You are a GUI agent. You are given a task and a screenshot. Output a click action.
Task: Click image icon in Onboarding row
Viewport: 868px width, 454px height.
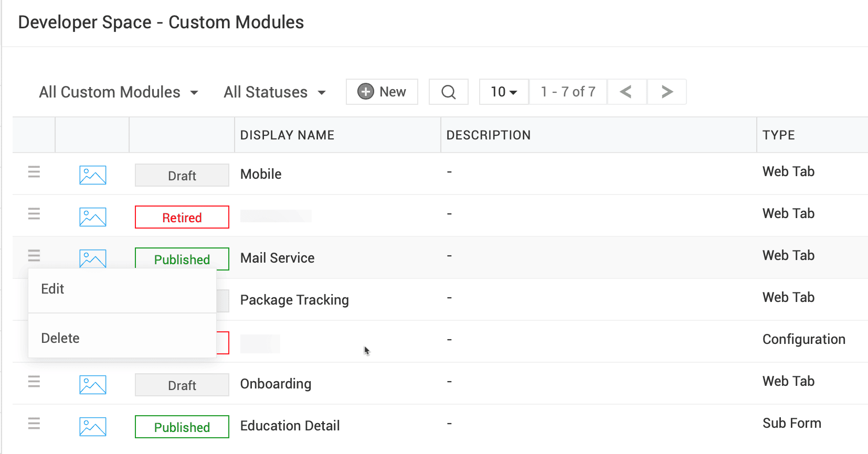point(93,385)
